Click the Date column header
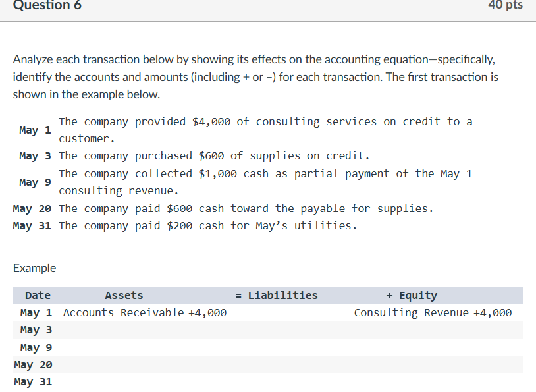 point(37,295)
